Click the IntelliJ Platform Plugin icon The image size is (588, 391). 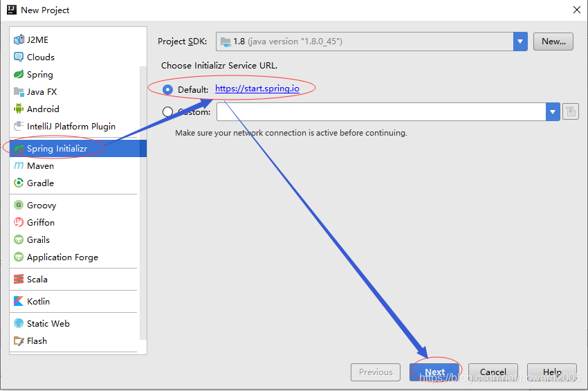pos(19,126)
